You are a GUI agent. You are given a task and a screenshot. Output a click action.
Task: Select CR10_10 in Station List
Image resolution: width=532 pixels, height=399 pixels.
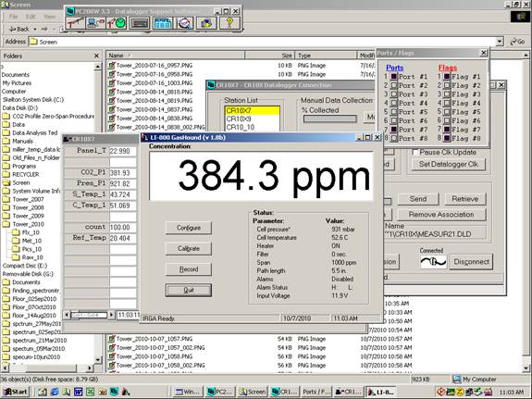(x=253, y=127)
